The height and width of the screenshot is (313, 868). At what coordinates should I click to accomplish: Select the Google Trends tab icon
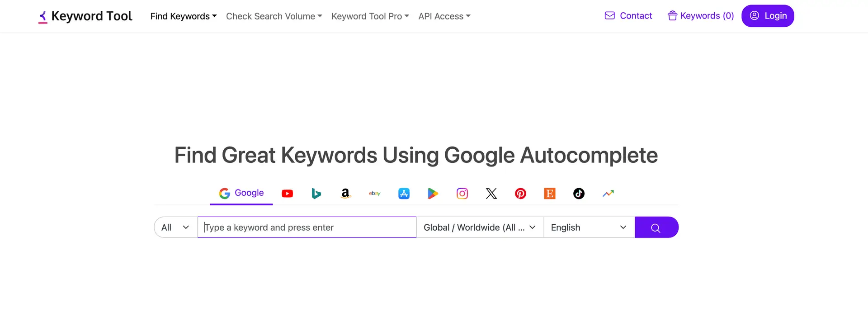608,194
